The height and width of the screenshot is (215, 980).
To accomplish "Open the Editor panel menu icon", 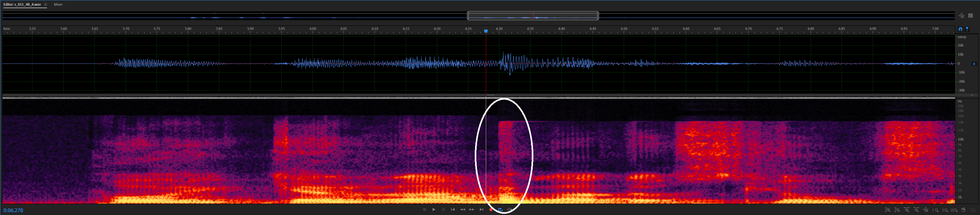I will [x=46, y=5].
